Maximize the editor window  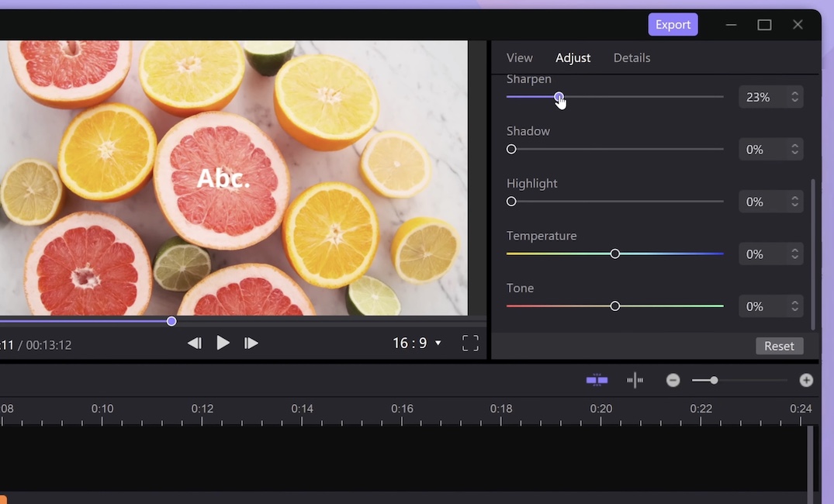coord(764,25)
